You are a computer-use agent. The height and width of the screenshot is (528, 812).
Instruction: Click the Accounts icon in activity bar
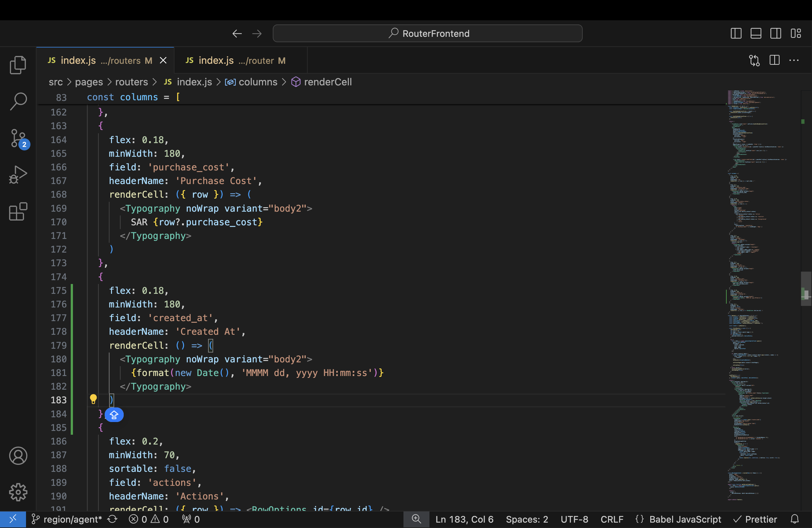[18, 456]
